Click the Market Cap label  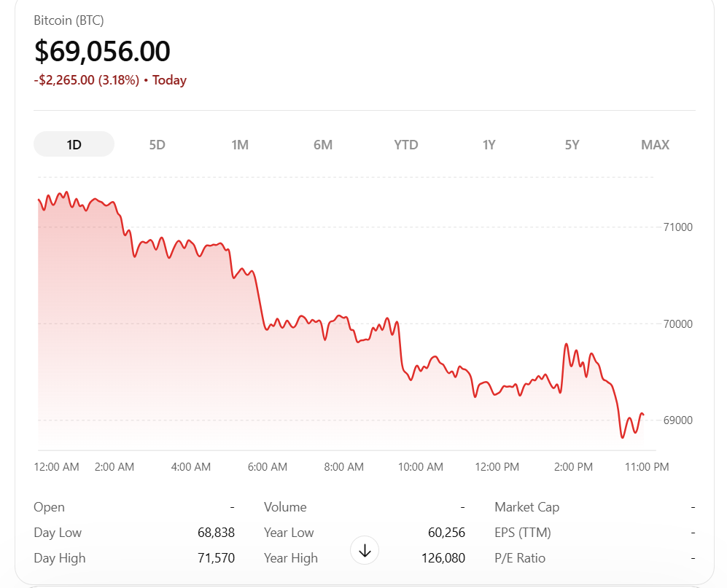tap(526, 507)
